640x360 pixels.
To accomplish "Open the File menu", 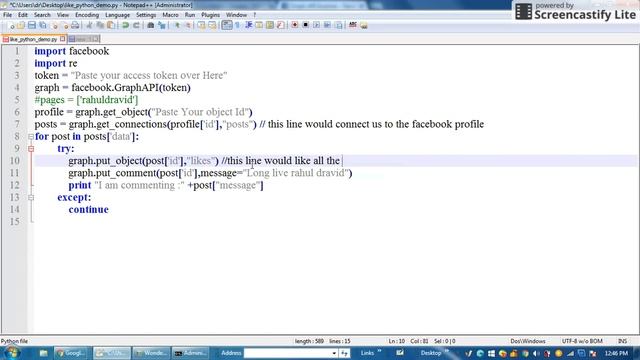I will (x=7, y=15).
